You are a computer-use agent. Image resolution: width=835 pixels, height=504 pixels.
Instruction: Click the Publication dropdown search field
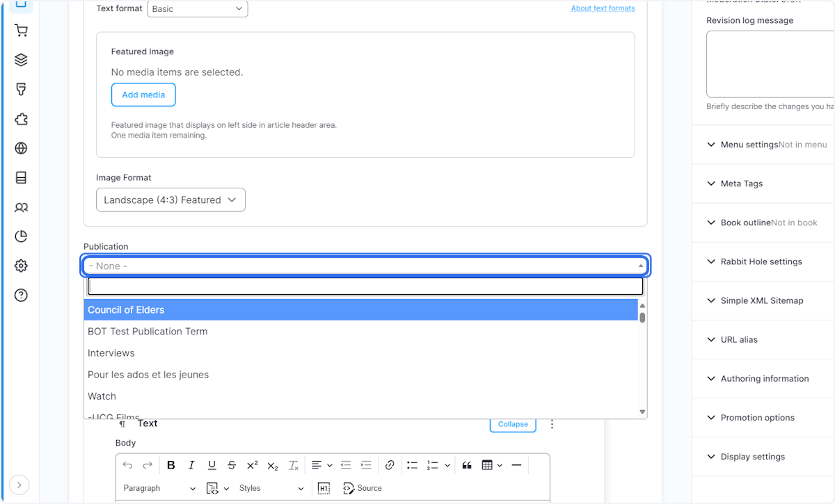365,286
